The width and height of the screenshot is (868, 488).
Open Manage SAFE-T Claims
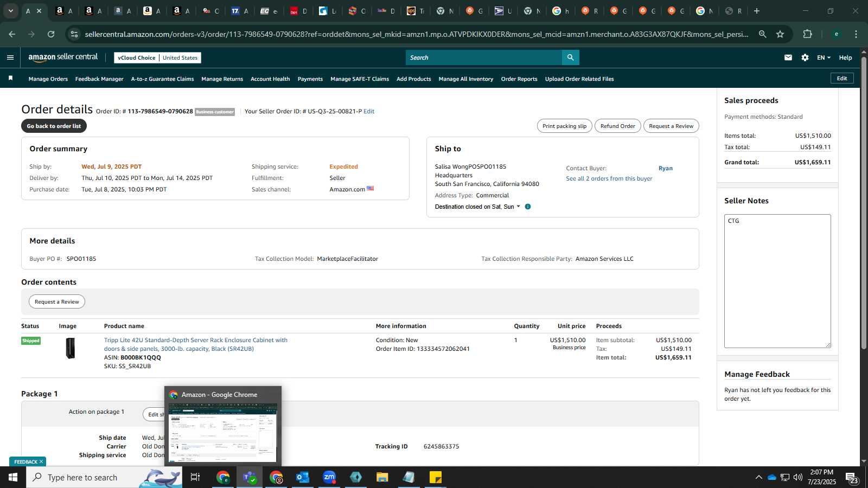[360, 79]
